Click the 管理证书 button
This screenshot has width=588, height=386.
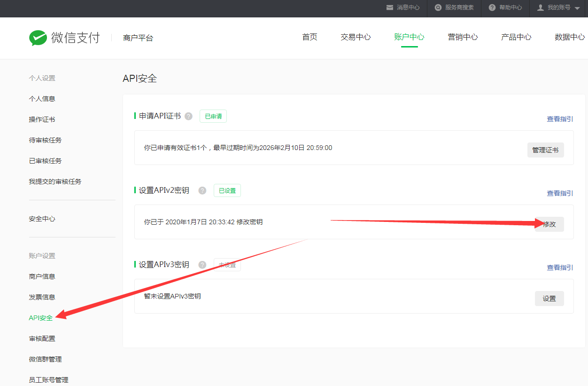click(x=545, y=150)
